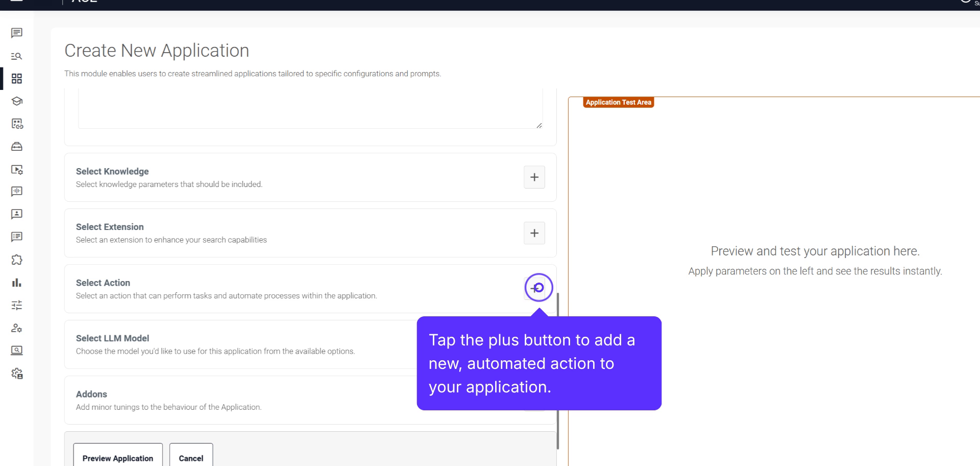
Task: Open the chat conversations panel in sidebar
Action: [x=17, y=33]
